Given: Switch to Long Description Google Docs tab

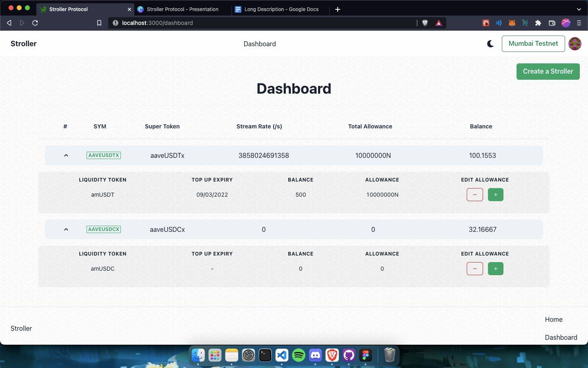Looking at the screenshot, I should [281, 9].
